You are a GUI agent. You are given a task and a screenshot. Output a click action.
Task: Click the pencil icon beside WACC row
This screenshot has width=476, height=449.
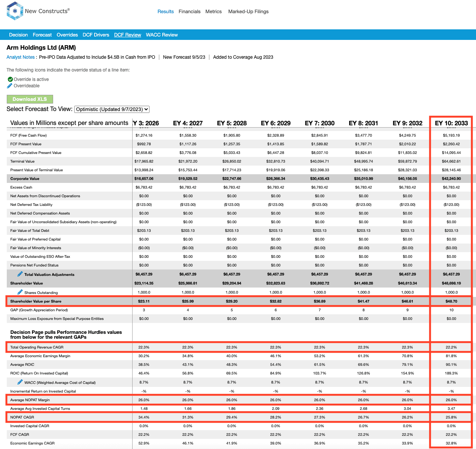click(20, 382)
